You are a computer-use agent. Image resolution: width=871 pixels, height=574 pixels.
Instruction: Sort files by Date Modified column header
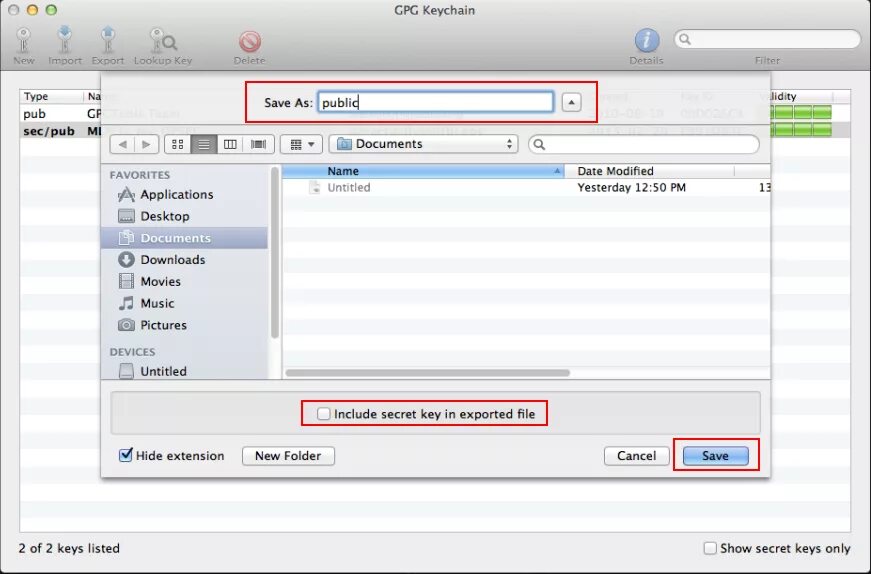[x=649, y=171]
